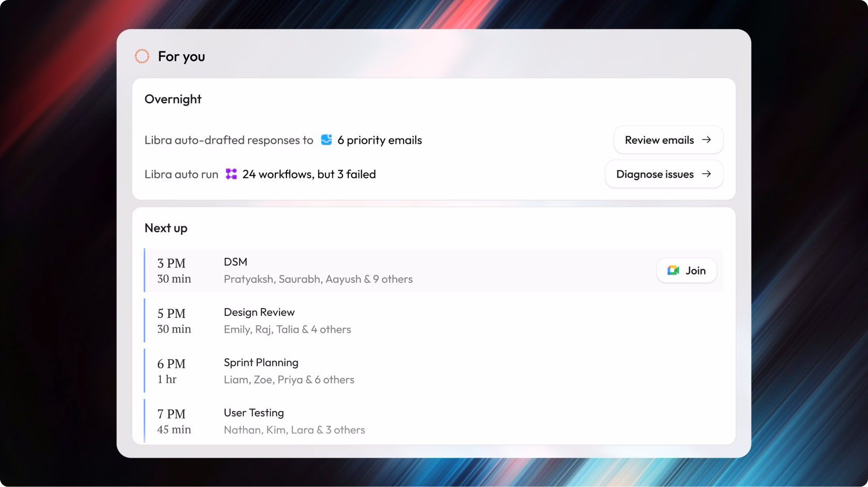Click the 6 PM time label

(172, 363)
